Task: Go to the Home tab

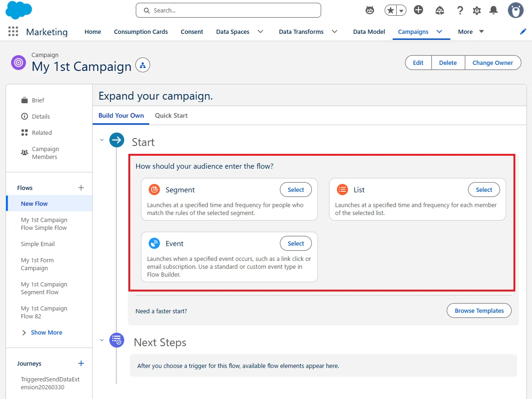Action: tap(93, 32)
